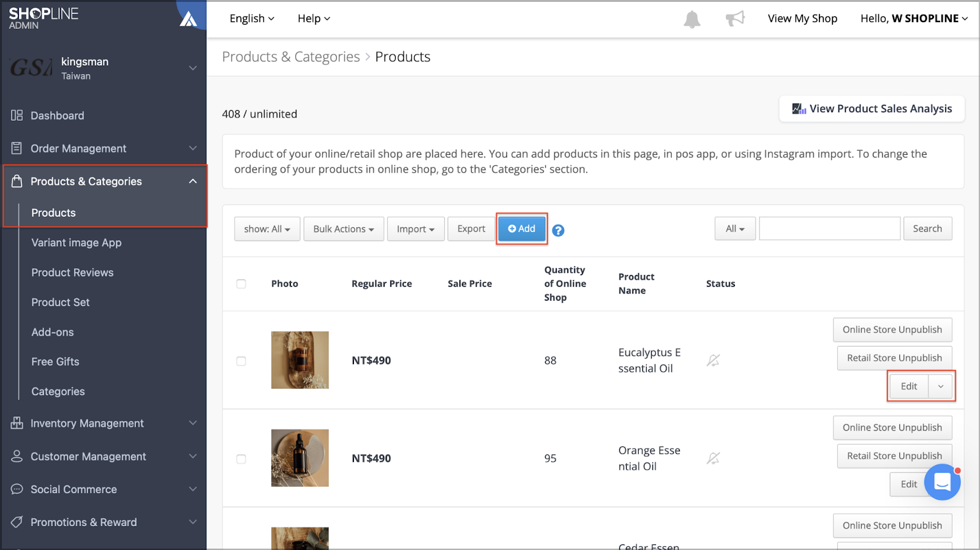Open the live chat bubble widget

point(942,482)
